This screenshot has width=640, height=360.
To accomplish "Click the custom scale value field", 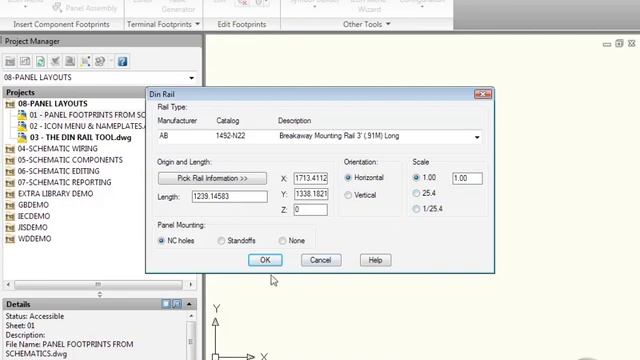I will click(x=467, y=178).
